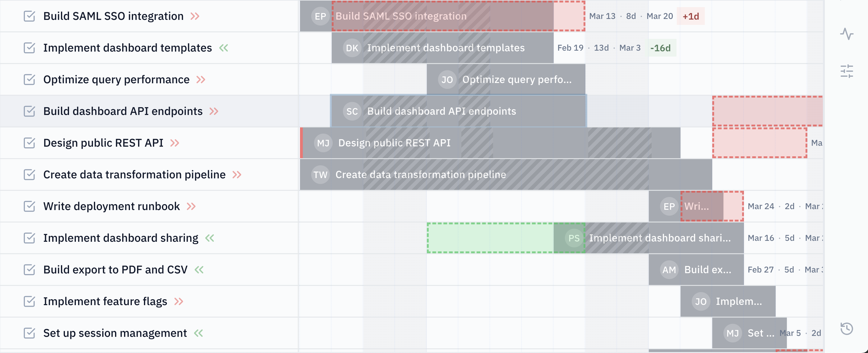Click the PS avatar on dashboard sharing bar
868x353 pixels.
pos(574,238)
